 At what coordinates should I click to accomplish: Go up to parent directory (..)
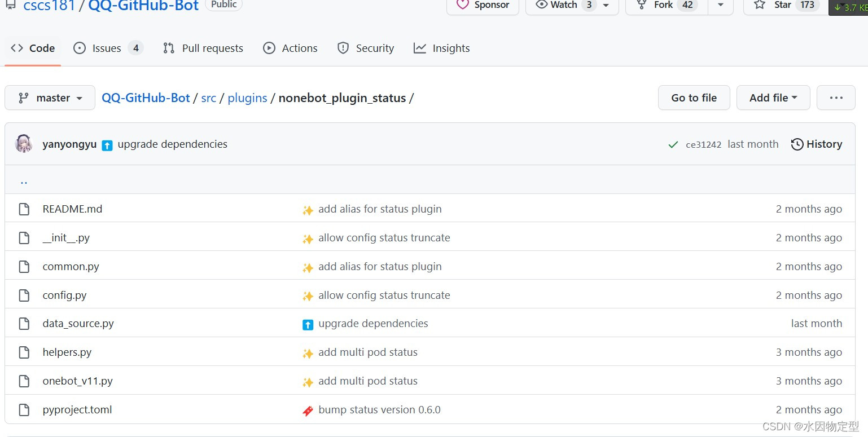tap(24, 182)
